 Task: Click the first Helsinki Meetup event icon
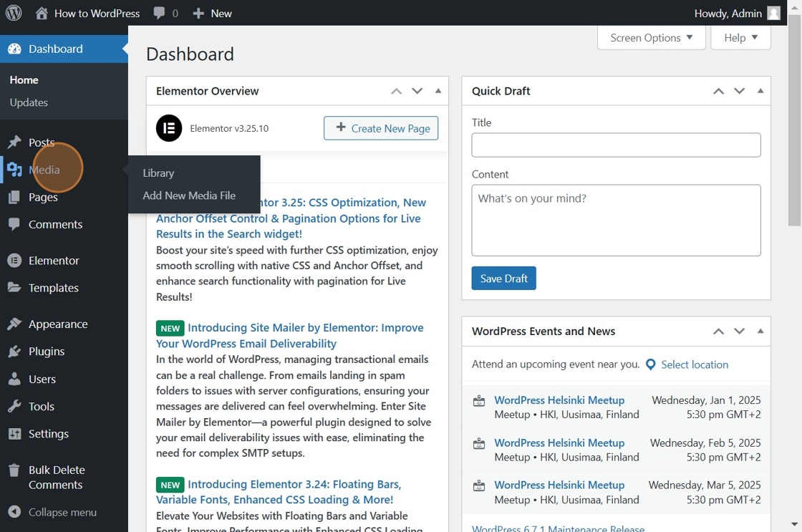coord(479,400)
